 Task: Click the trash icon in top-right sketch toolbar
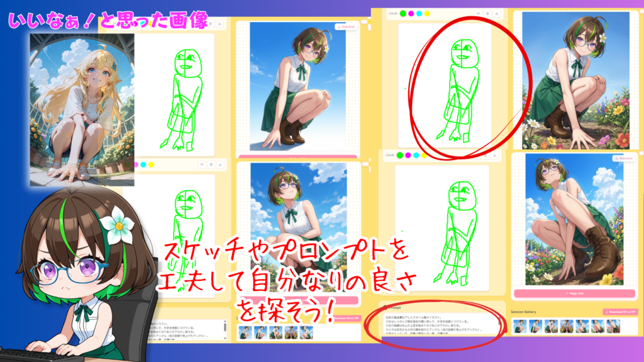pyautogui.click(x=489, y=13)
